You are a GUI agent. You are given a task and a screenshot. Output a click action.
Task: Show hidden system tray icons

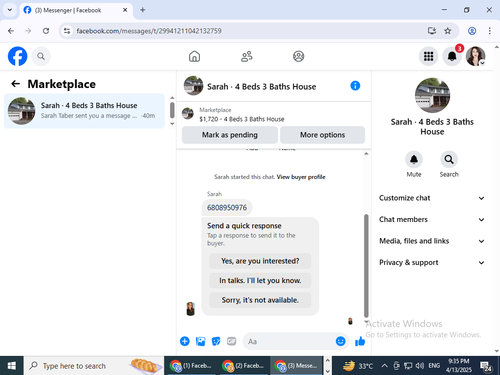click(384, 366)
